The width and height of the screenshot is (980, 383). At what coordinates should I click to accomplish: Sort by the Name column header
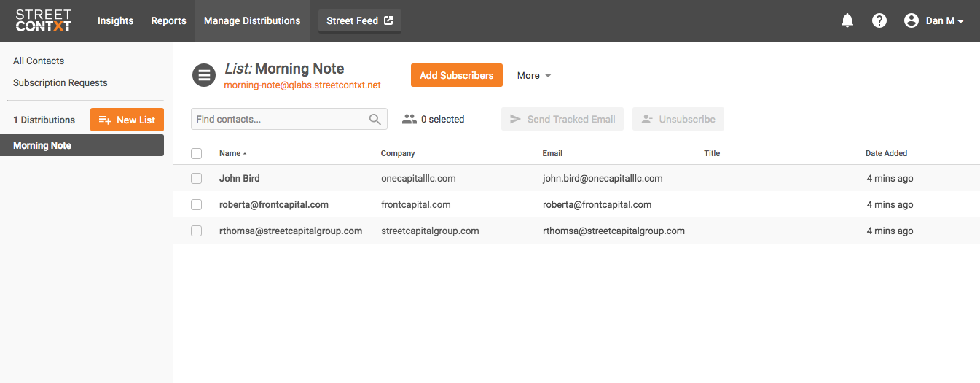click(x=232, y=153)
